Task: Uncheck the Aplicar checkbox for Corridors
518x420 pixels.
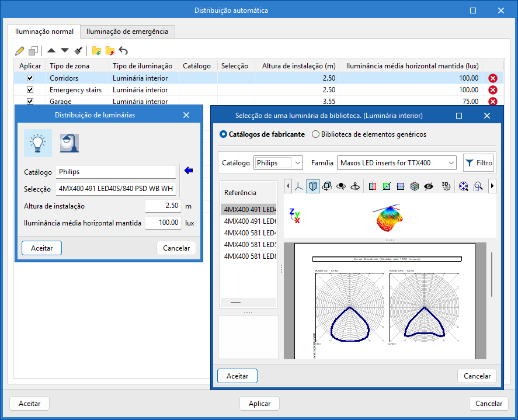Action: point(30,78)
